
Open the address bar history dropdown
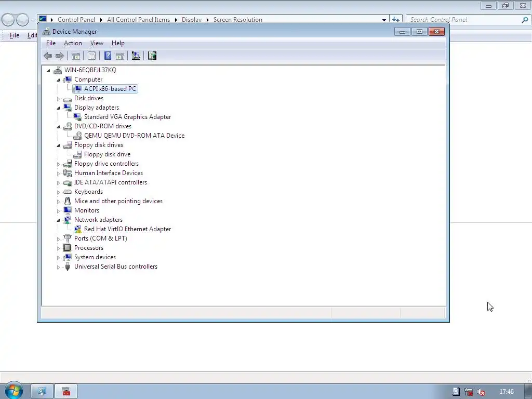(x=384, y=20)
